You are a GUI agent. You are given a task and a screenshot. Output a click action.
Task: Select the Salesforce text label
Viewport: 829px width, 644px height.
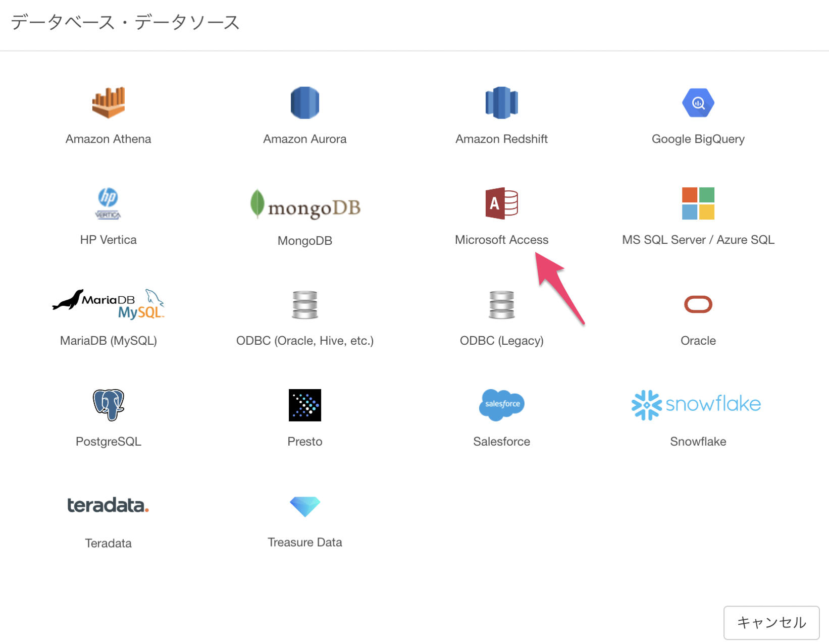501,442
